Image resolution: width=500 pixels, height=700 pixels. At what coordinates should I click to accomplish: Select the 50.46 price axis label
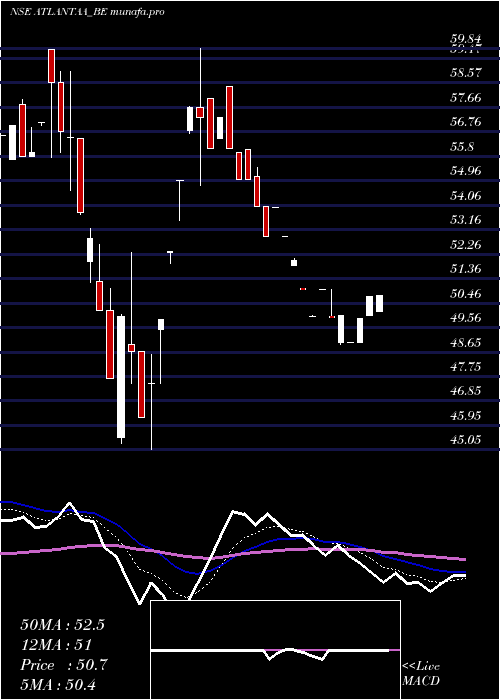[466, 294]
